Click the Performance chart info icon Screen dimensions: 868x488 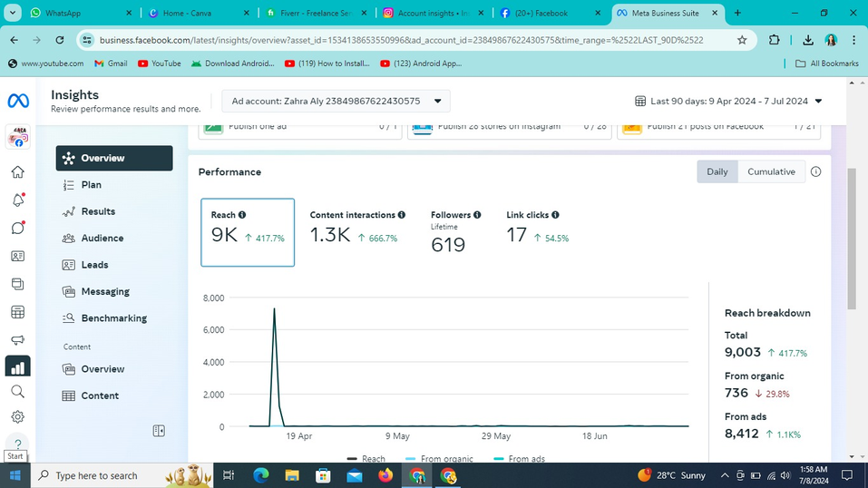tap(816, 171)
